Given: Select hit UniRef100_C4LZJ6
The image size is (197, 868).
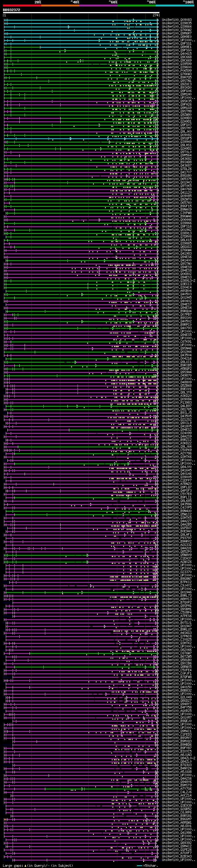Looking at the screenshot, I should click(x=177, y=792).
